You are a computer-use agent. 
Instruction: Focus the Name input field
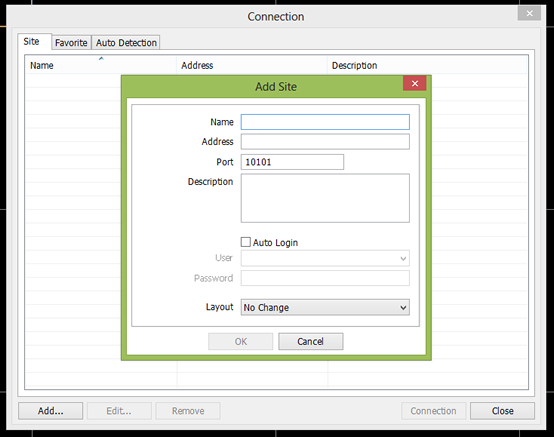click(x=325, y=122)
